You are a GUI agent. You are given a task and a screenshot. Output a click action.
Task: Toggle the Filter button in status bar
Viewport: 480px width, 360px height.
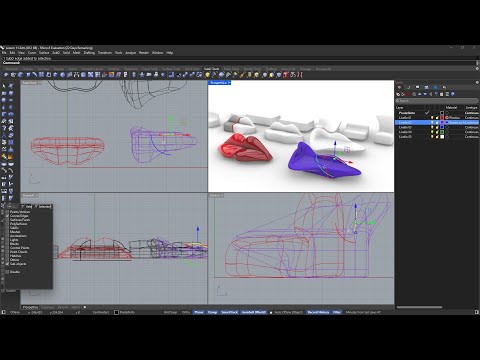pos(337,312)
